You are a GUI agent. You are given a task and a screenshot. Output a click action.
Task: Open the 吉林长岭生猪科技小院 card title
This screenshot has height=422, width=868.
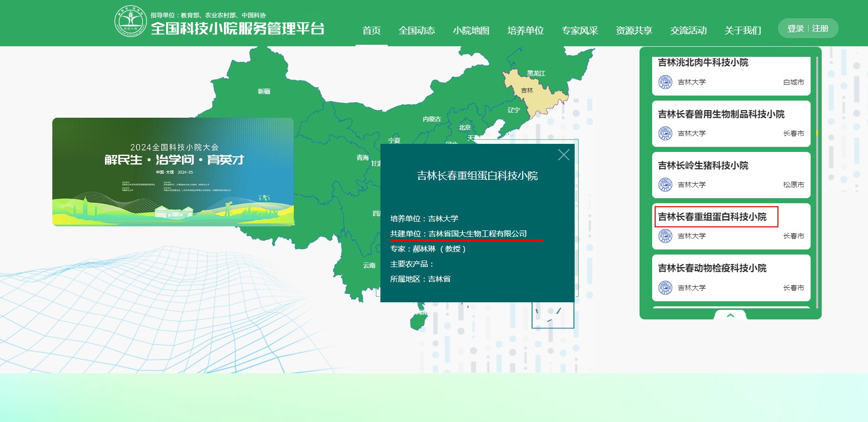coord(703,165)
